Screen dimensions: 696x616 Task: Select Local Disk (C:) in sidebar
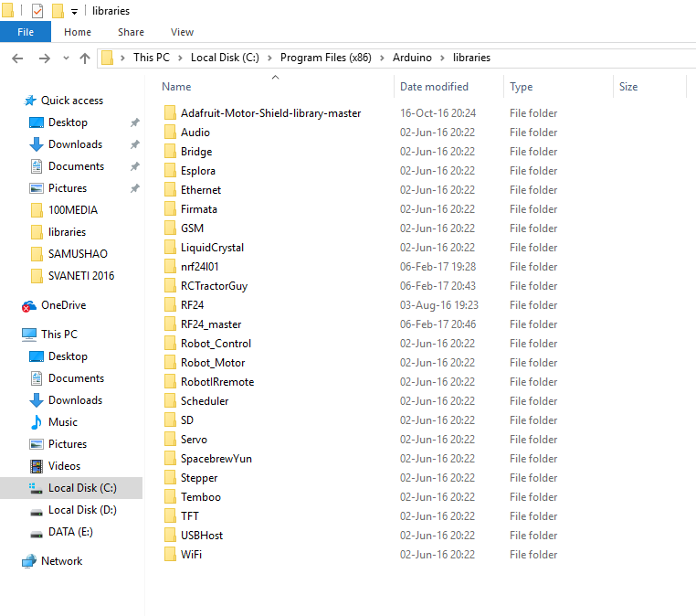coord(82,488)
